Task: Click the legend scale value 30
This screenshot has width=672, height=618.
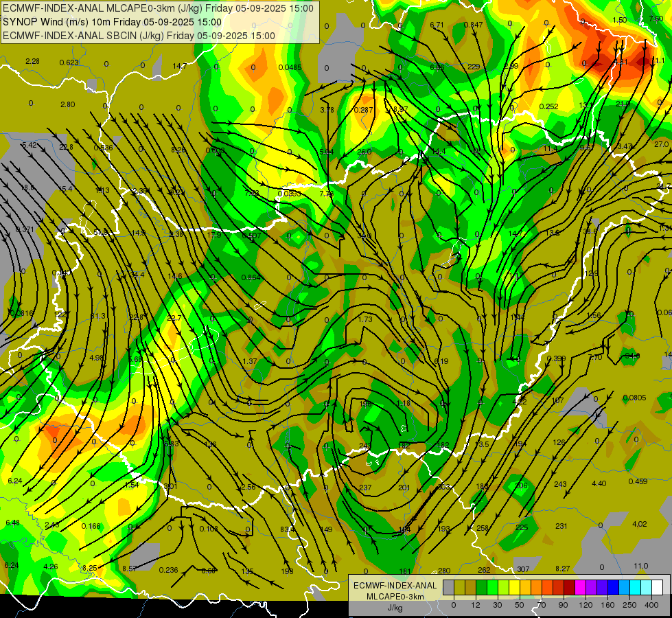Action: [x=498, y=605]
